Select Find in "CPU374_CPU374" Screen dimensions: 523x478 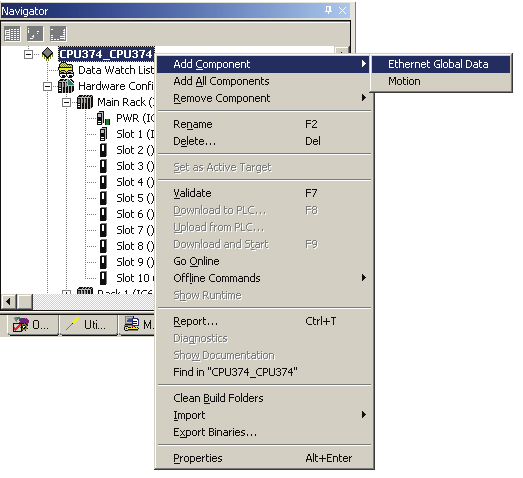263,372
